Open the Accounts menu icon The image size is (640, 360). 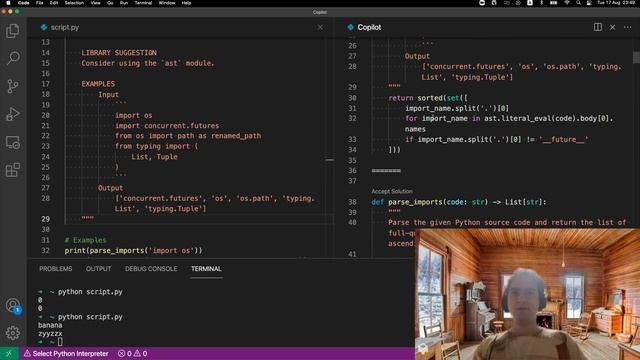(x=13, y=305)
